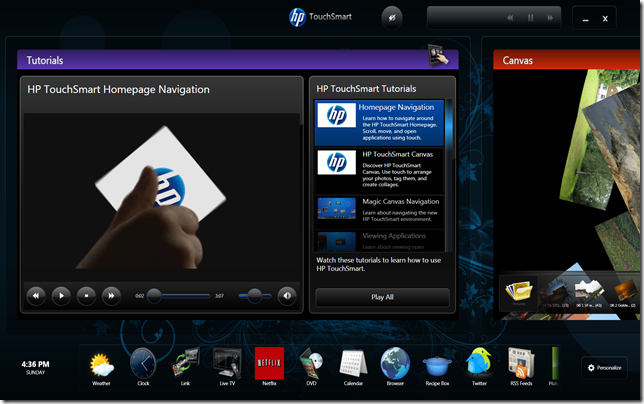Image resolution: width=644 pixels, height=404 pixels.
Task: Launch the Browser globe icon
Action: pyautogui.click(x=395, y=366)
